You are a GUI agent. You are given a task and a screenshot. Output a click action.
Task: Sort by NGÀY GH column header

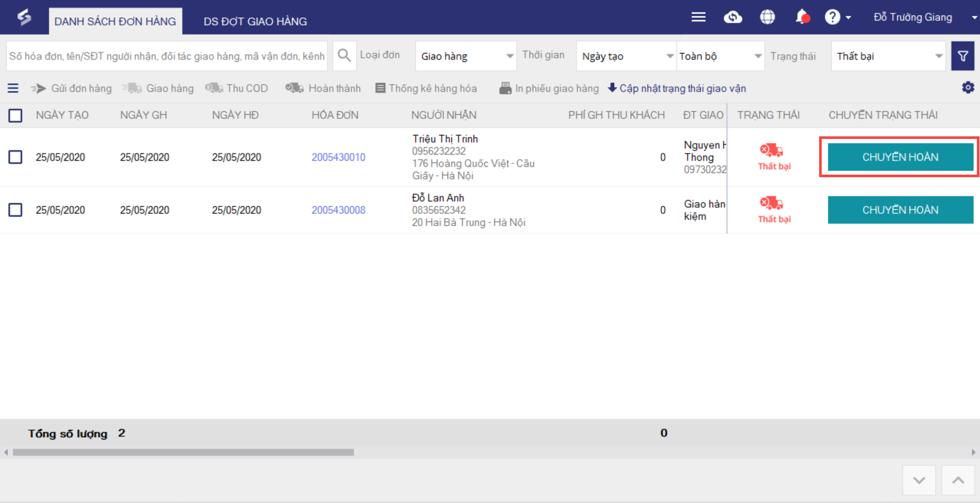coord(144,115)
